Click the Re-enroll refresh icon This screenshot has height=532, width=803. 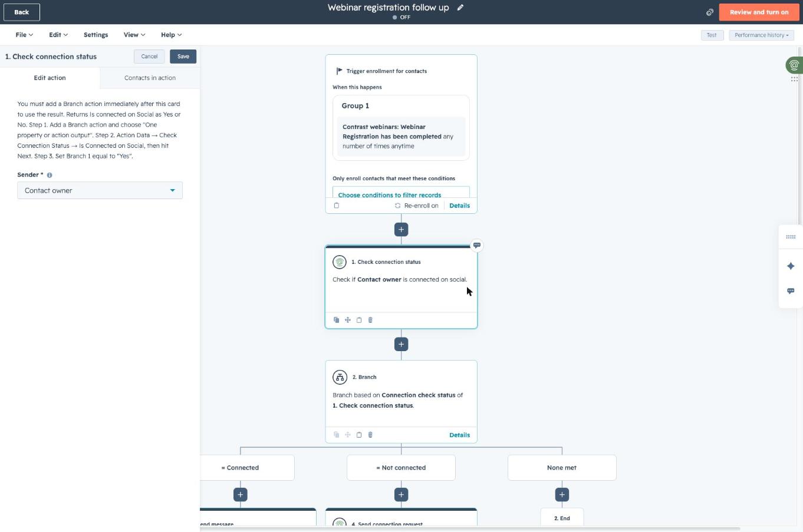click(x=397, y=206)
